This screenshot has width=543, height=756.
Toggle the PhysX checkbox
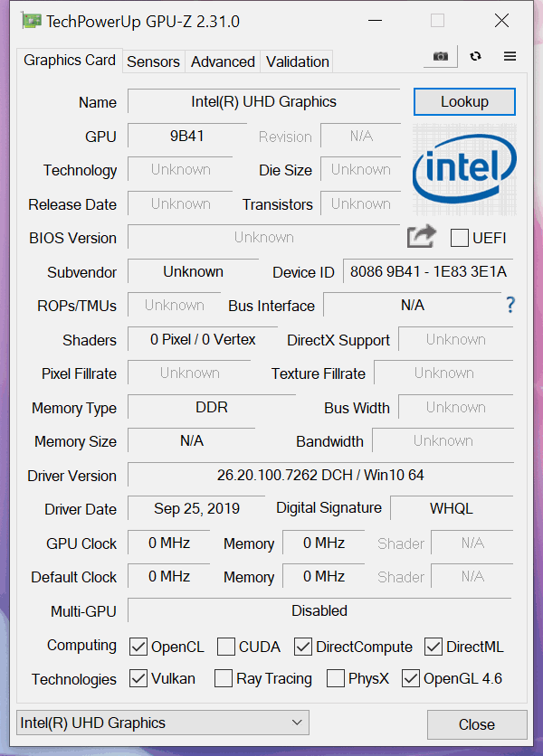click(335, 678)
